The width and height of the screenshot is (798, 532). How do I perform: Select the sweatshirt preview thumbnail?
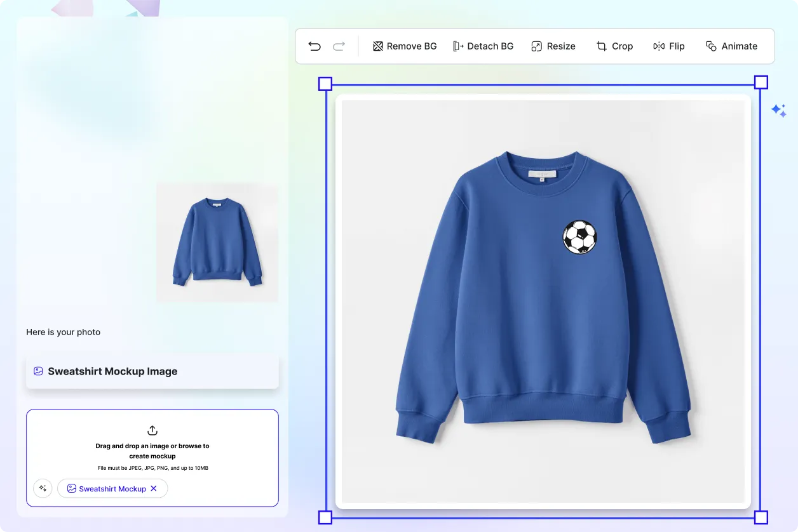tap(217, 242)
